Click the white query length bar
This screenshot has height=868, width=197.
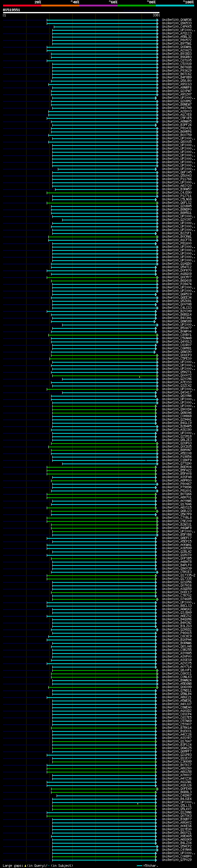(81, 12)
